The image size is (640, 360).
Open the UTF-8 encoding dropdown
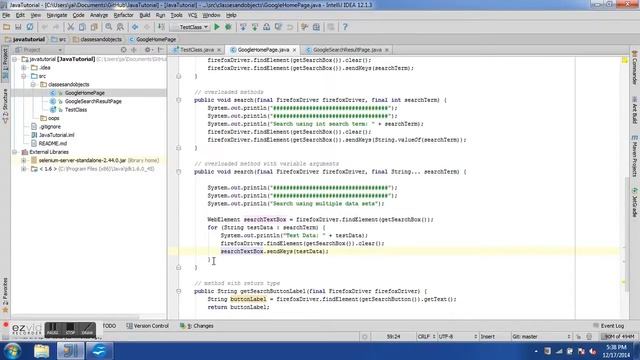[458, 337]
